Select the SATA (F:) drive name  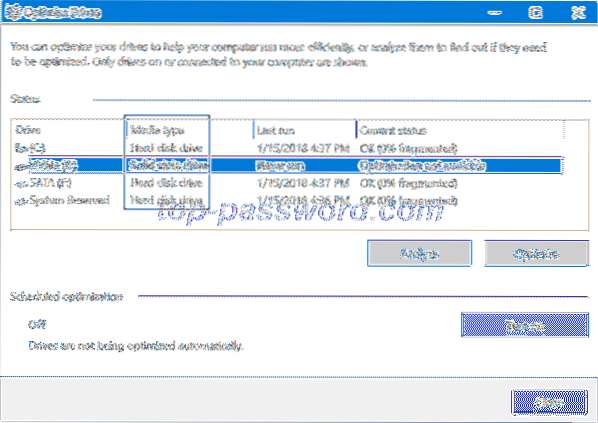point(50,183)
